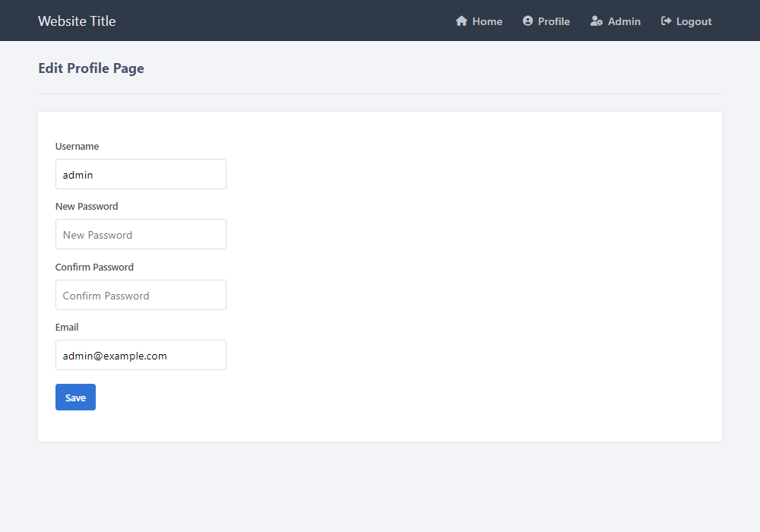
Task: Select the Logout nav link text
Action: (694, 22)
